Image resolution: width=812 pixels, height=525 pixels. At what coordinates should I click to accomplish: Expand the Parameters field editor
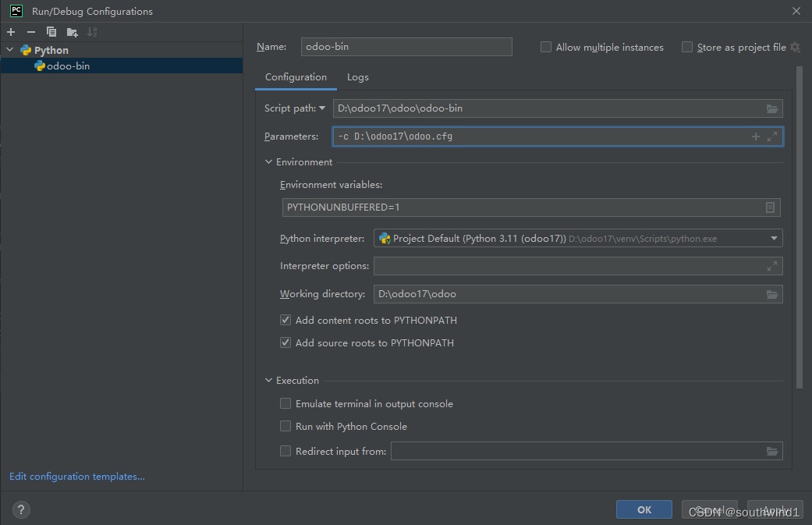[772, 137]
